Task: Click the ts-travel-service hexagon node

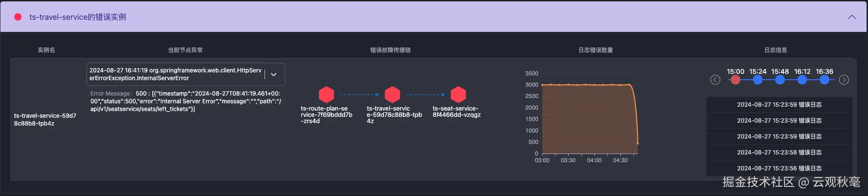Action: (x=392, y=94)
